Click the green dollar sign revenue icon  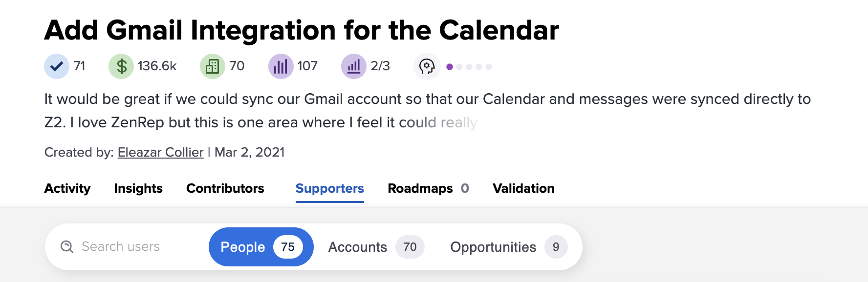(x=121, y=66)
